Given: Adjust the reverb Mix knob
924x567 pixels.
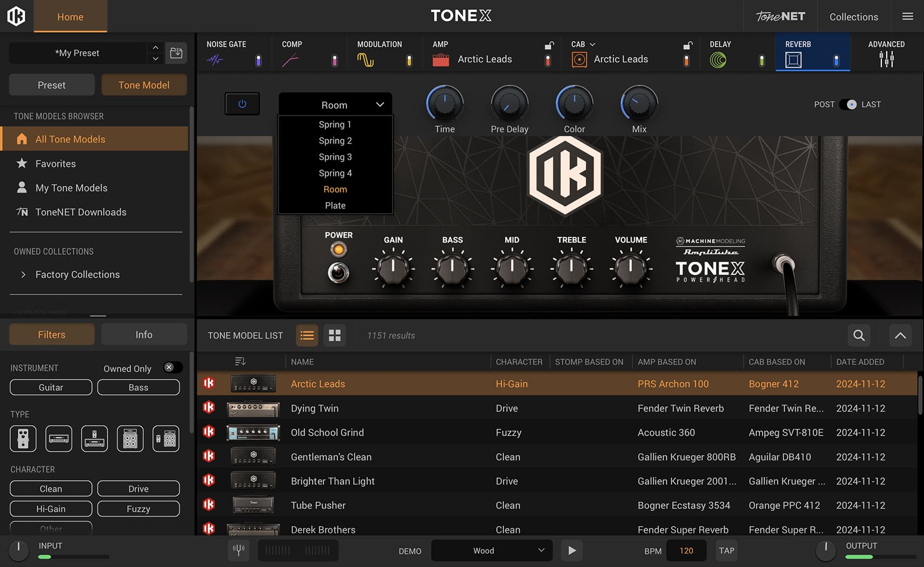Looking at the screenshot, I should [x=639, y=103].
